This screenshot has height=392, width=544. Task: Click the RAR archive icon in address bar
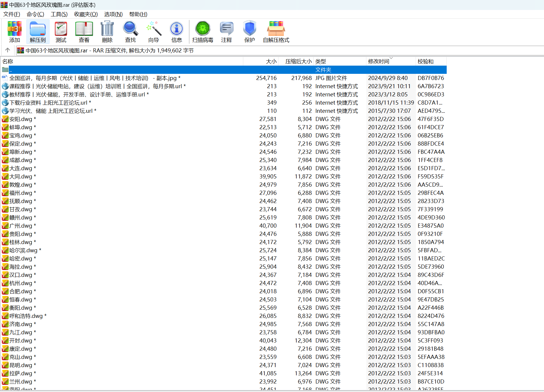pos(20,50)
